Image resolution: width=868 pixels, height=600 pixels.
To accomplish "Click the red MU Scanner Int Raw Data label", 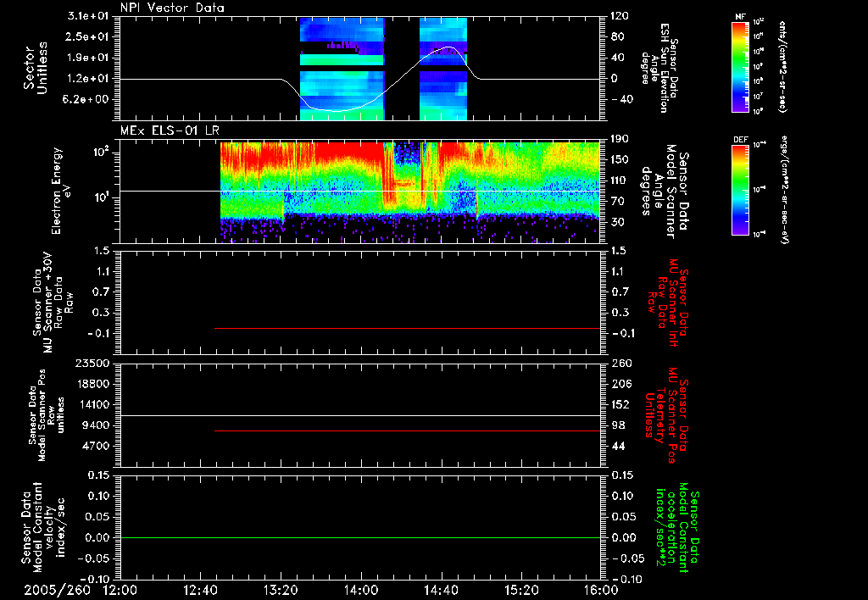I will [x=668, y=303].
